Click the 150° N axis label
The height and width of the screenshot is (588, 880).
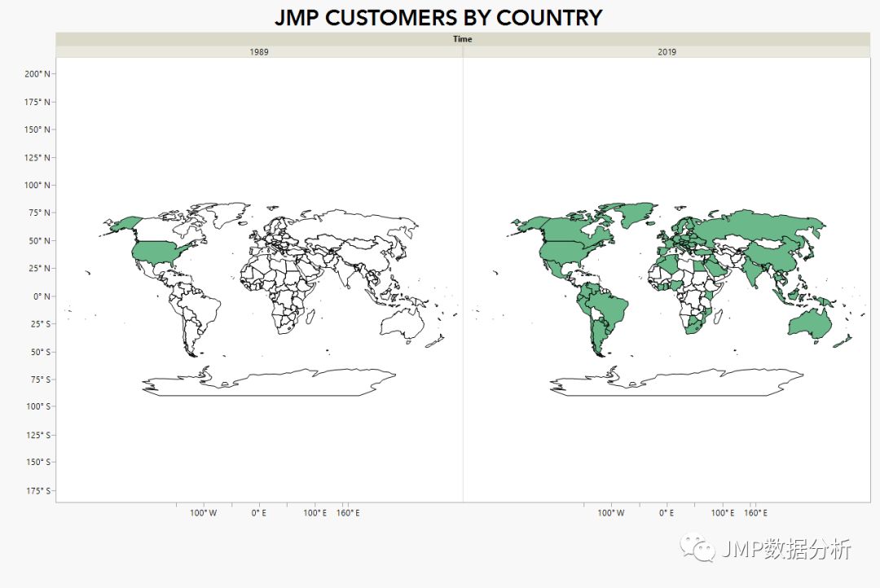point(37,129)
